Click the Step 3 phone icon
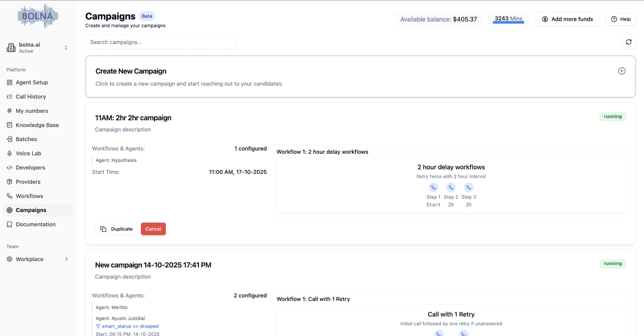 468,187
